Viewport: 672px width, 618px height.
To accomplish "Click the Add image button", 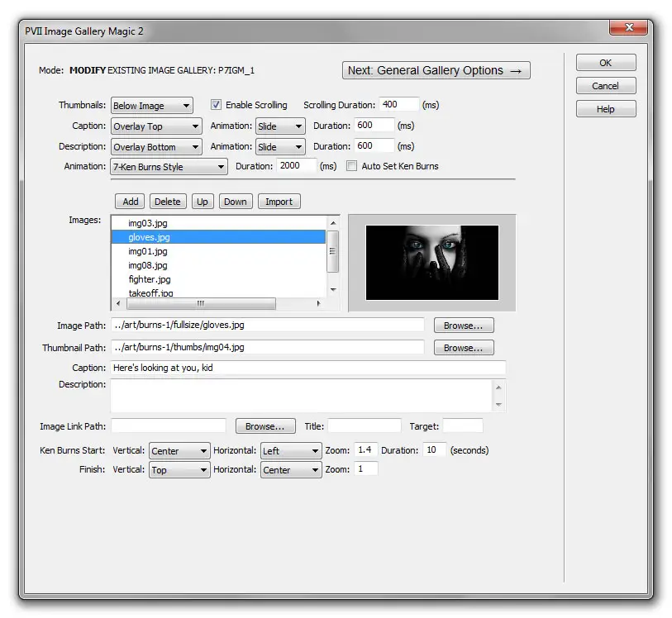I will (130, 202).
